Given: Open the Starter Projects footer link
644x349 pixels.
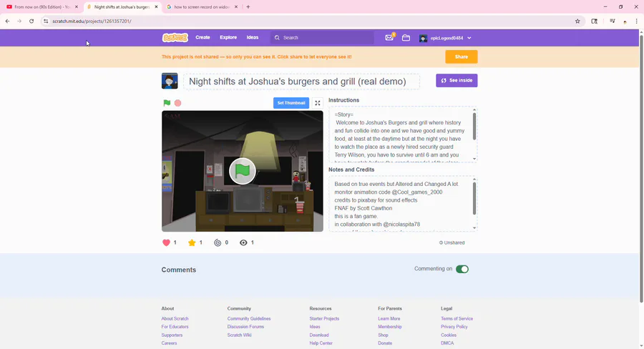Looking at the screenshot, I should (x=324, y=319).
